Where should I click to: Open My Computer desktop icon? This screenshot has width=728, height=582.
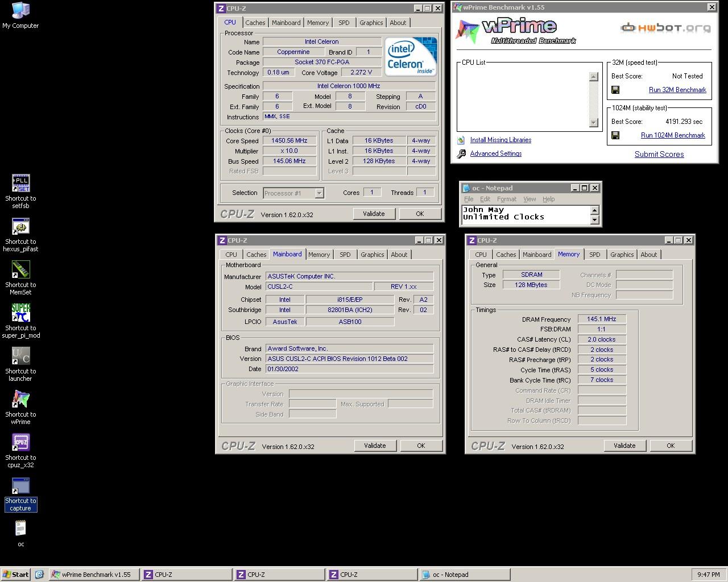(20, 10)
